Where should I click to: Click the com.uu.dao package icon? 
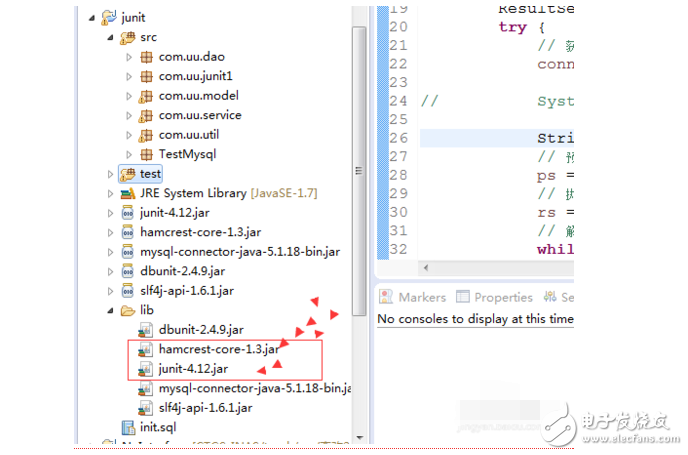(x=146, y=57)
